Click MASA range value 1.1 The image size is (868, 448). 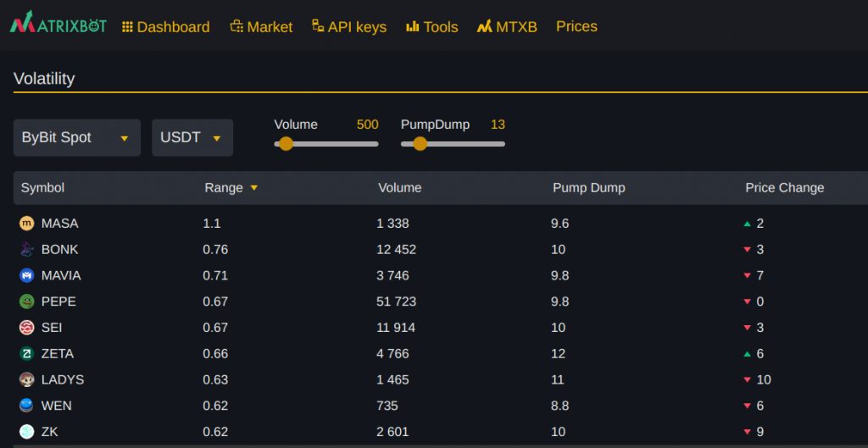click(x=211, y=224)
